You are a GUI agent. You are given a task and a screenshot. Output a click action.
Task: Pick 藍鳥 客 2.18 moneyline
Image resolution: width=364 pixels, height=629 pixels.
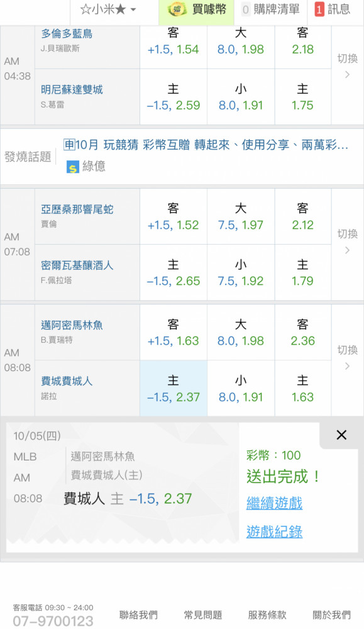[302, 42]
